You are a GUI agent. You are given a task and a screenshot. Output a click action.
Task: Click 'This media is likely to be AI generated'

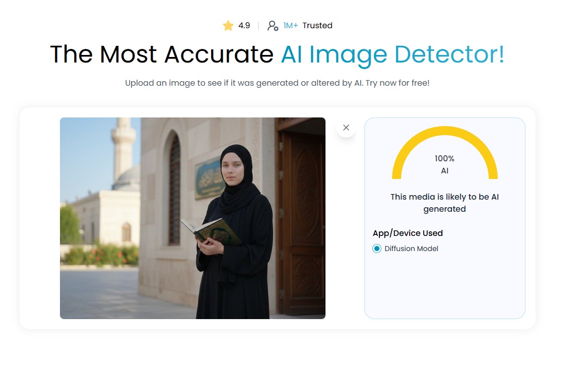click(445, 203)
